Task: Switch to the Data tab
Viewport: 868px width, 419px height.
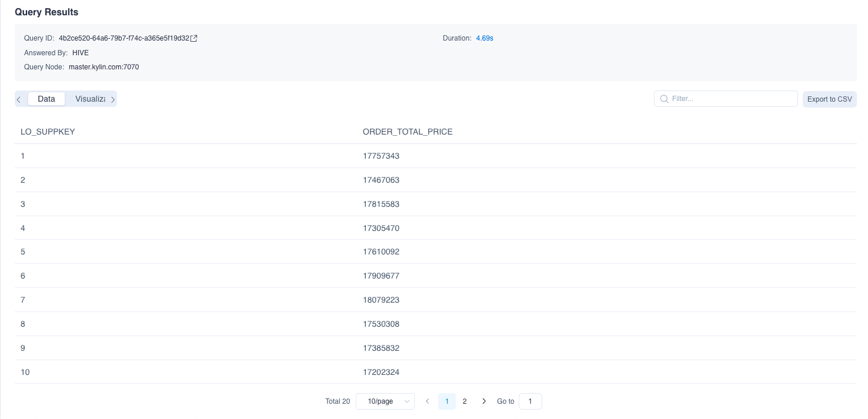Action: tap(46, 99)
